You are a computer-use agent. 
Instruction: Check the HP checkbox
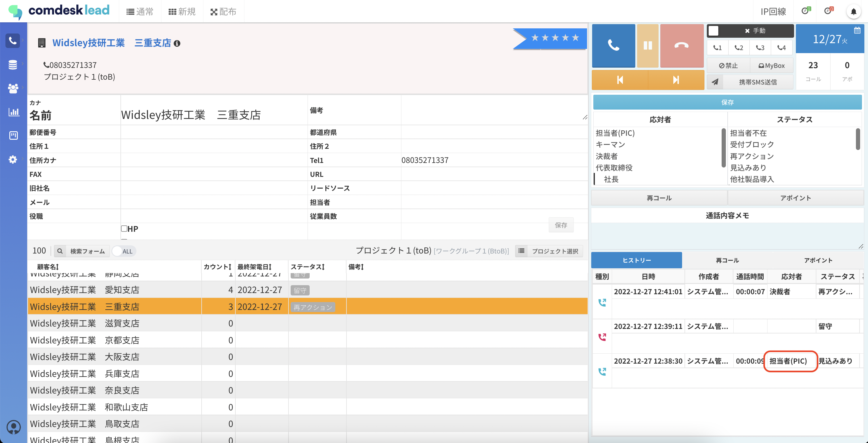tap(124, 229)
